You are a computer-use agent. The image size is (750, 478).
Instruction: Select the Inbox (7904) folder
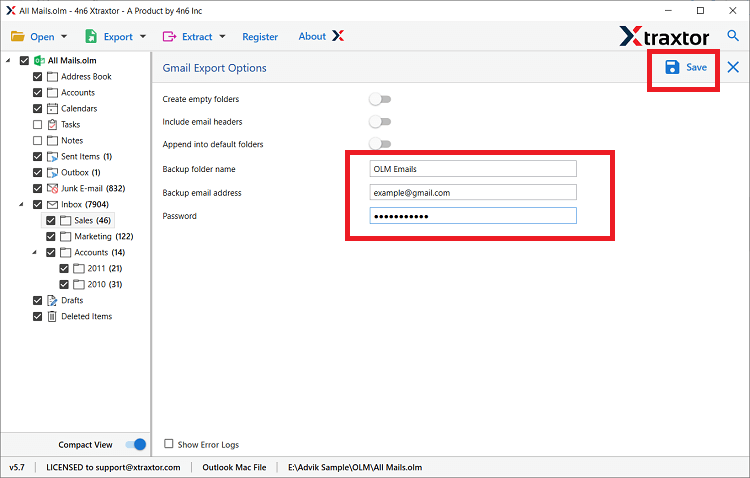click(x=85, y=204)
